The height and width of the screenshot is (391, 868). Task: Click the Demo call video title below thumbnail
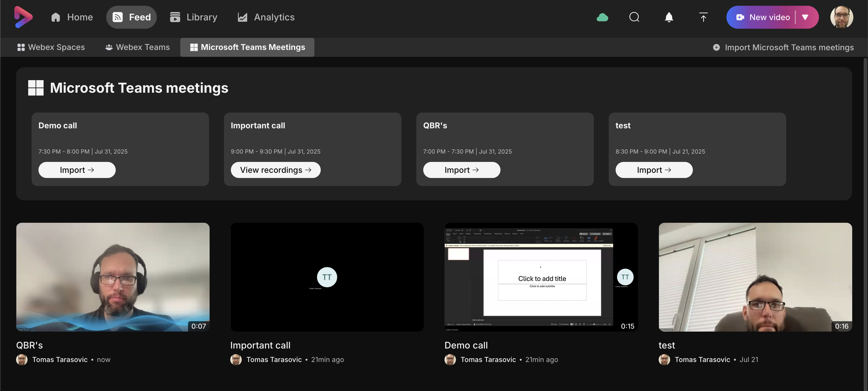[466, 345]
